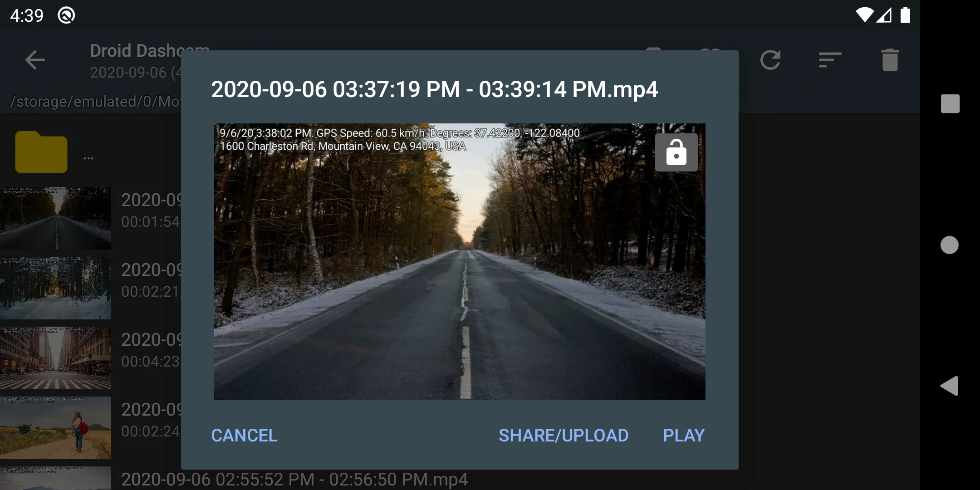The width and height of the screenshot is (980, 490).
Task: Toggle back navigation arrow in header
Action: 35,59
